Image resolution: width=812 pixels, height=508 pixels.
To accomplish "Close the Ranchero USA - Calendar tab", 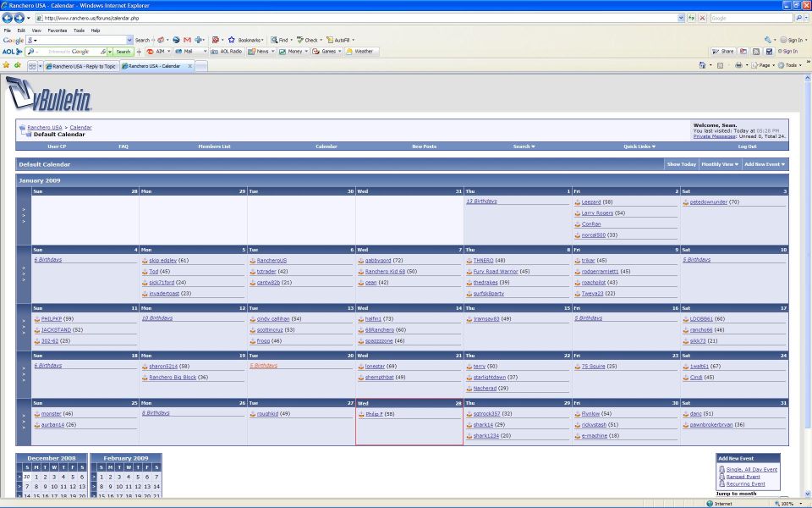I will pyautogui.click(x=190, y=66).
